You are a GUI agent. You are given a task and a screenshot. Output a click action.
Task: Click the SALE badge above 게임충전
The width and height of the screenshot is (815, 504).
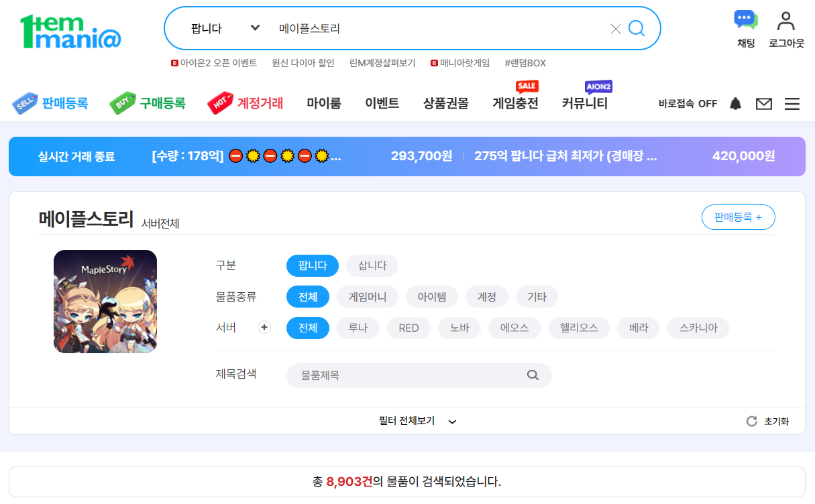[x=527, y=86]
